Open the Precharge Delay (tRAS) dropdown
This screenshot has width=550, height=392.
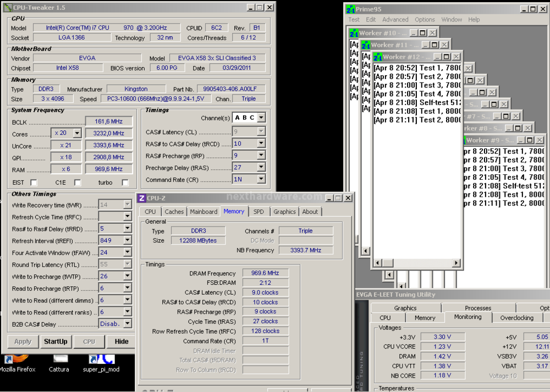tap(261, 167)
